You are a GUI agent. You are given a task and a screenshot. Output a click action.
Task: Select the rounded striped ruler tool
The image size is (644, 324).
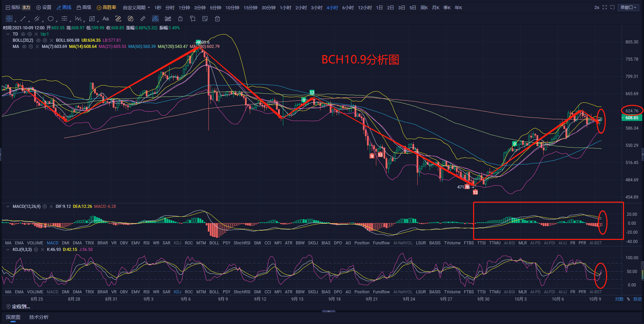[130, 19]
